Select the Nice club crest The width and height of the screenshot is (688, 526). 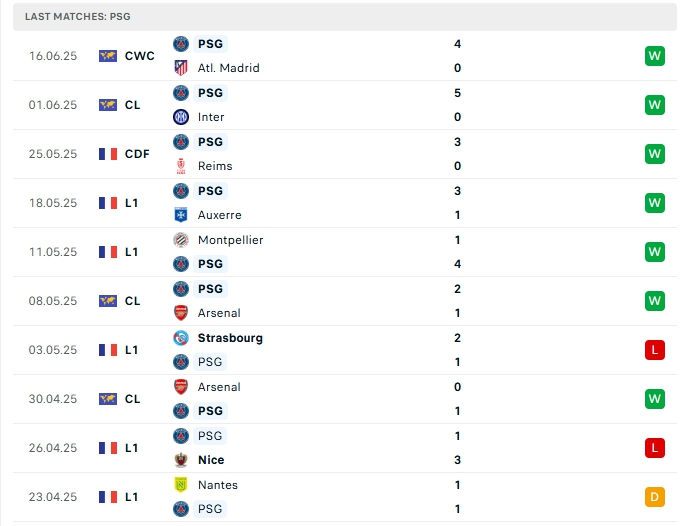pos(181,460)
